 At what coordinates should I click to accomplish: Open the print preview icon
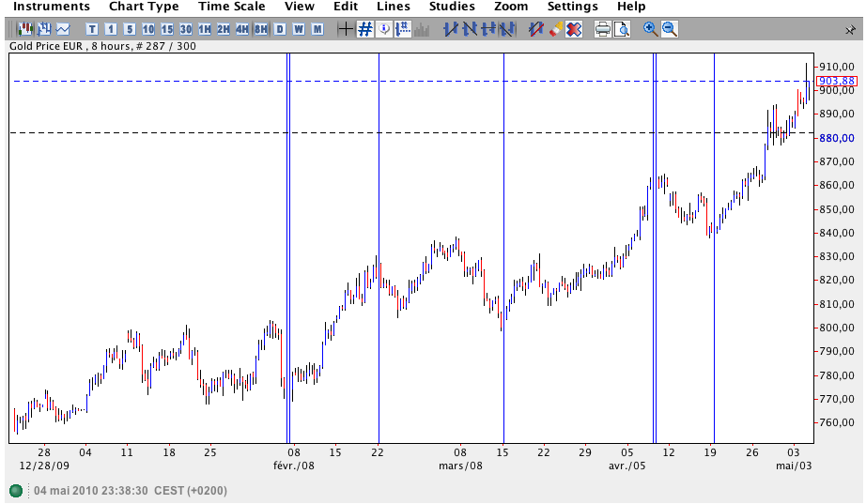623,29
